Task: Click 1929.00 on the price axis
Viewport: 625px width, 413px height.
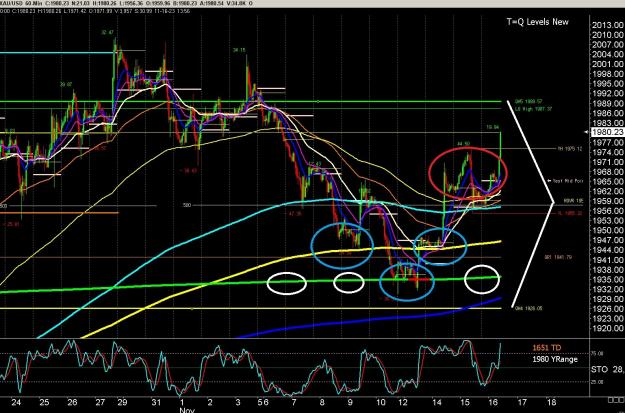Action: pyautogui.click(x=608, y=299)
